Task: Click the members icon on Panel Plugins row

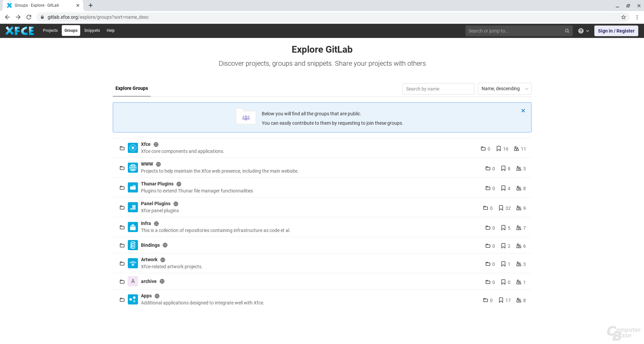Action: [519, 208]
